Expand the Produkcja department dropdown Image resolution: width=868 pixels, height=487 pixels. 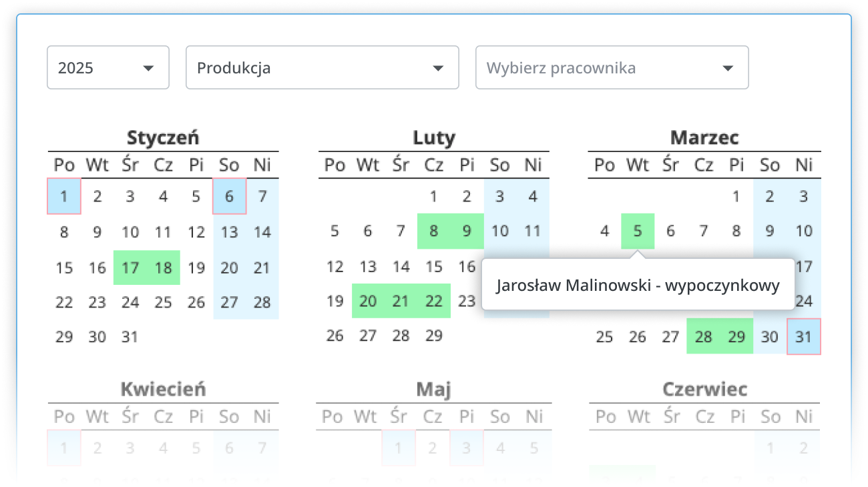[322, 67]
